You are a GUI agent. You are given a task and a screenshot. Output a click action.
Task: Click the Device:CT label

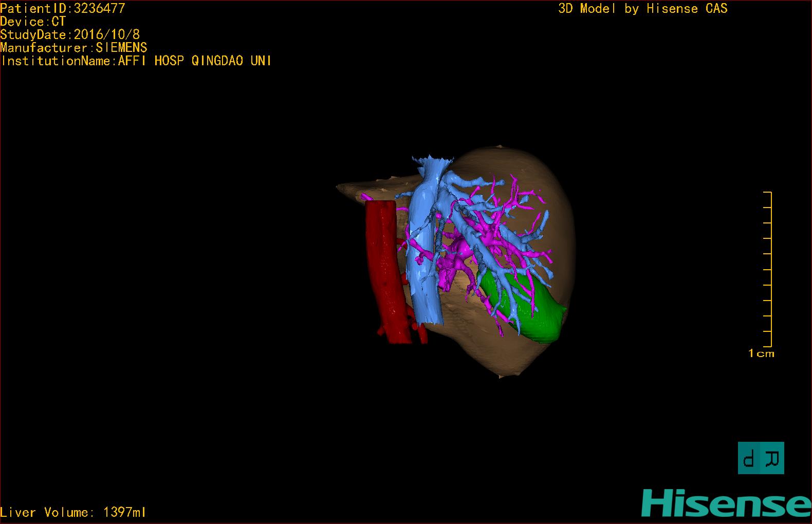click(x=33, y=22)
